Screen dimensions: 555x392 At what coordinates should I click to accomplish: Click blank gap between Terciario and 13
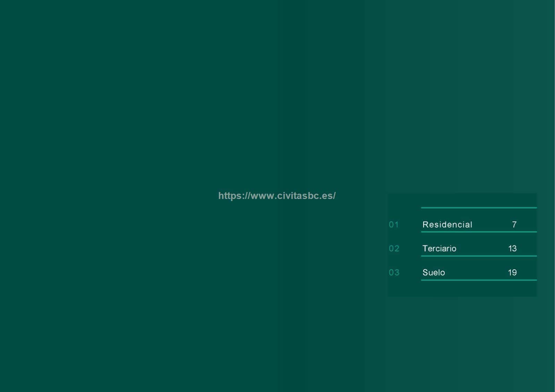(482, 249)
